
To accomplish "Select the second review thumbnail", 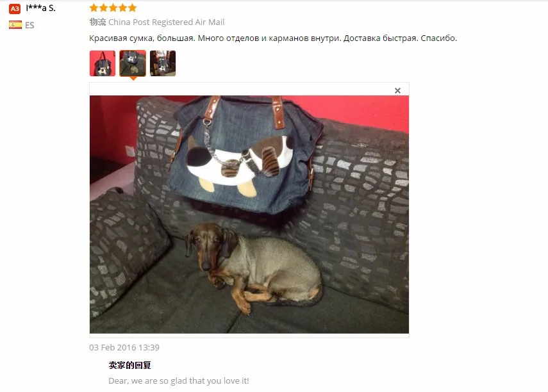I will coord(133,63).
